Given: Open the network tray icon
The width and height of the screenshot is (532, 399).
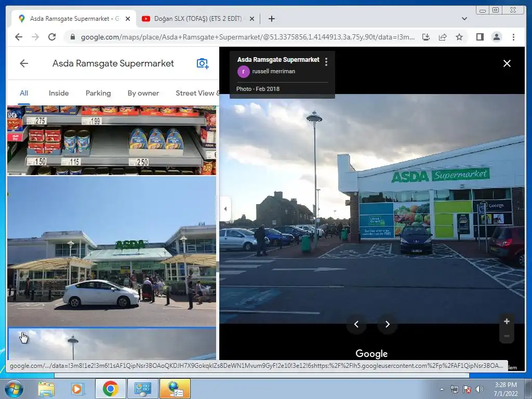Looking at the screenshot, I should click(454, 389).
